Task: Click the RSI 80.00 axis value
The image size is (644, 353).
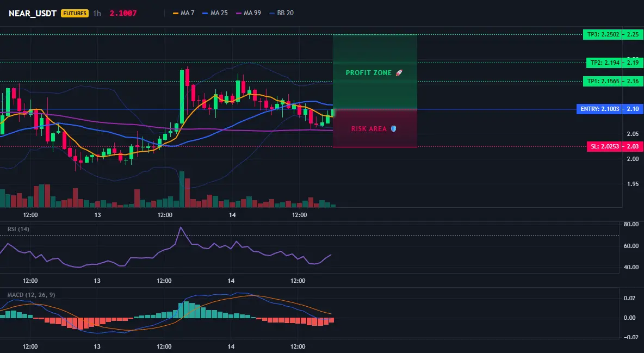Action: (x=631, y=225)
